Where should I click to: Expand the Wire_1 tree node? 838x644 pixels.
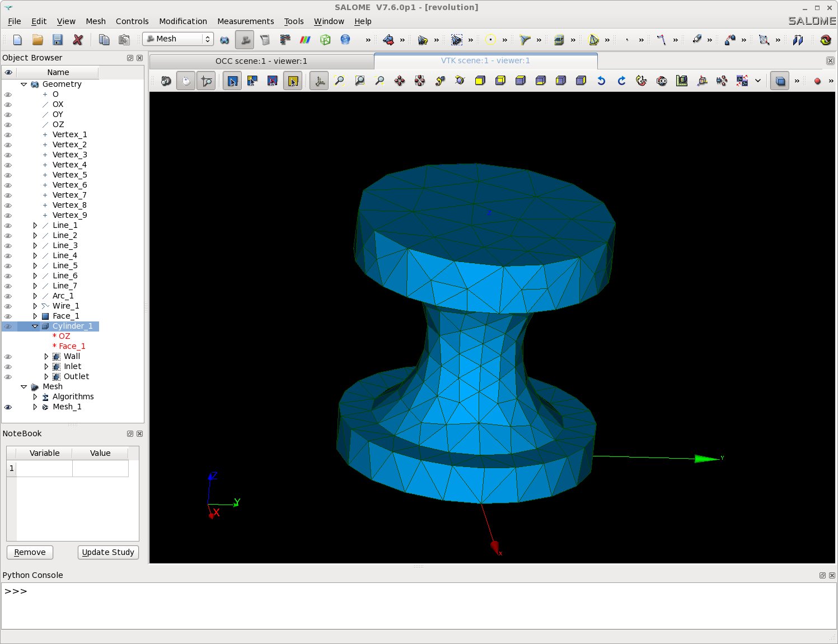(x=35, y=306)
